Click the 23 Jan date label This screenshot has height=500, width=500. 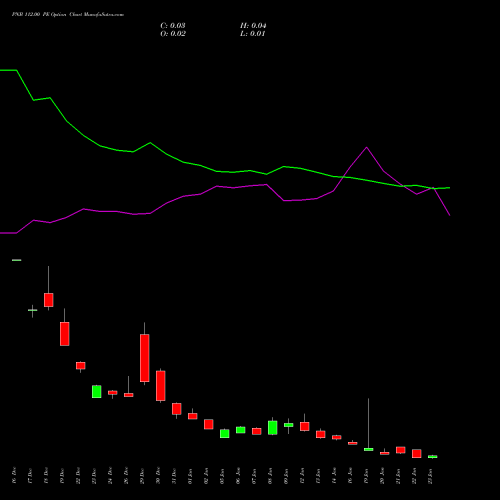(x=430, y=475)
